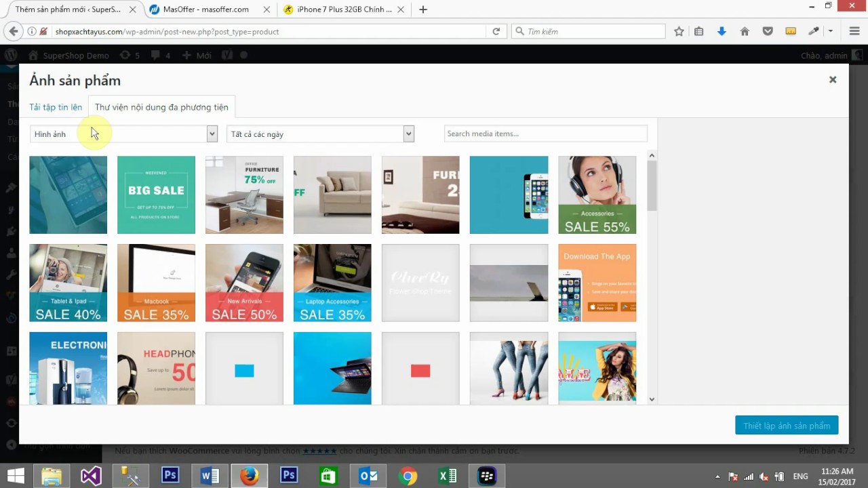The image size is (868, 488).
Task: Open the Firefox hamburger menu
Action: pyautogui.click(x=854, y=31)
